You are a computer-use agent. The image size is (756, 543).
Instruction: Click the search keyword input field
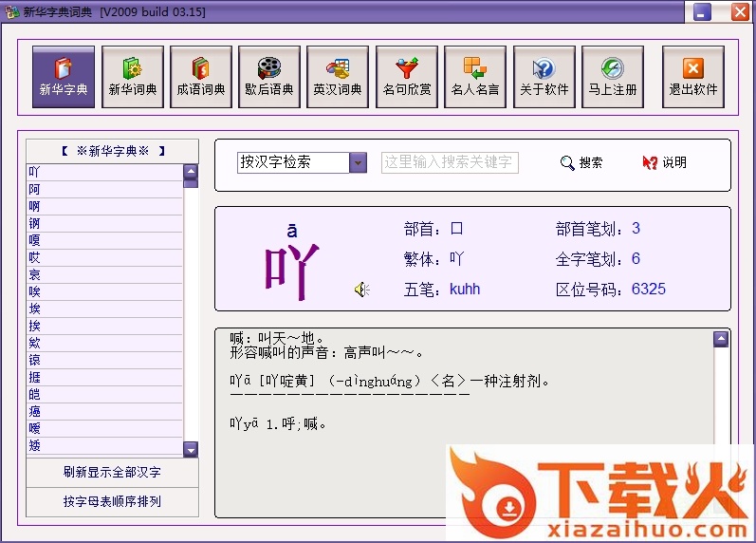tap(450, 162)
